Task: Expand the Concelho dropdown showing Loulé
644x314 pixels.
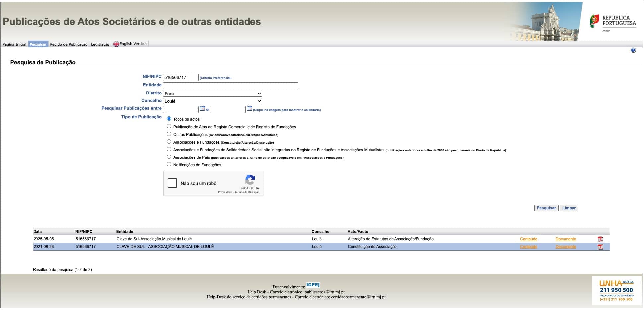Action: [212, 101]
